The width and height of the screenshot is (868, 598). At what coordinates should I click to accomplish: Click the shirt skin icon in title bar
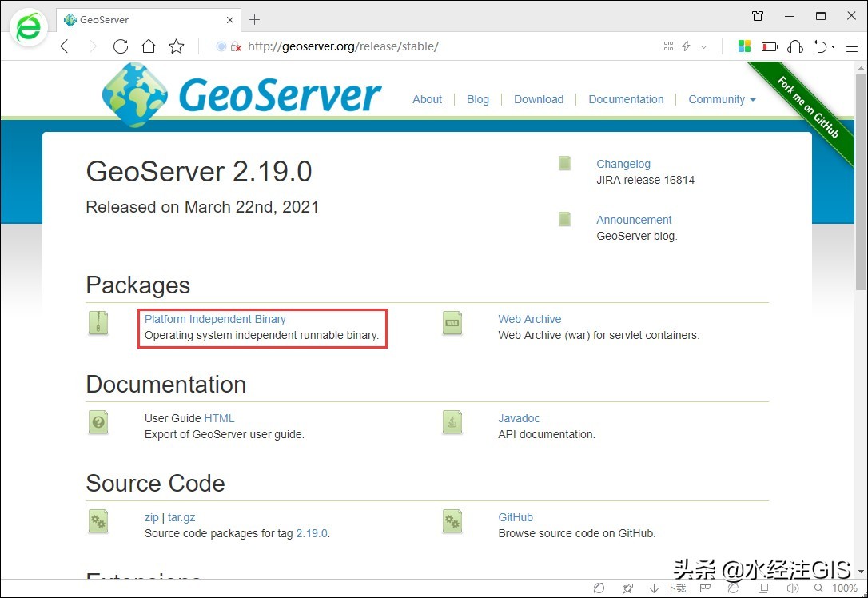point(758,16)
